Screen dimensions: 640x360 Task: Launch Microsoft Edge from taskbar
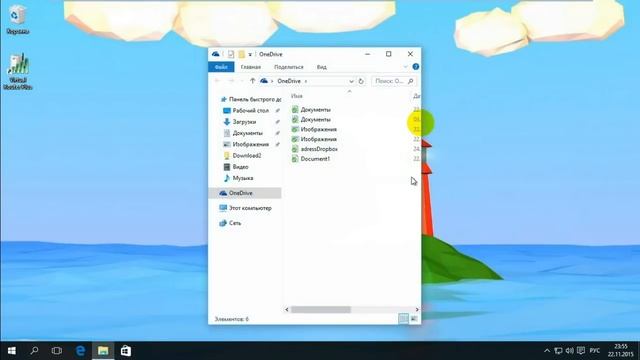pos(80,351)
